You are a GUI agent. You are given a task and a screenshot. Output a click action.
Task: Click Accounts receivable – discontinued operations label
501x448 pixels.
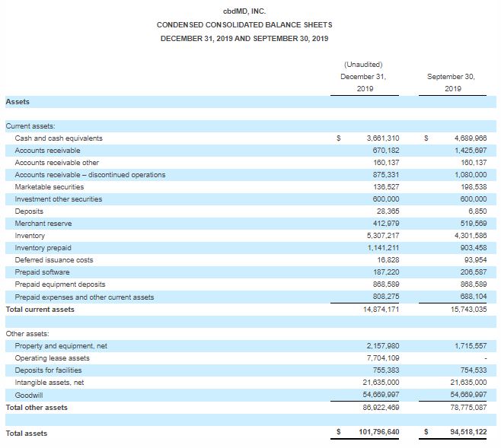click(90, 175)
